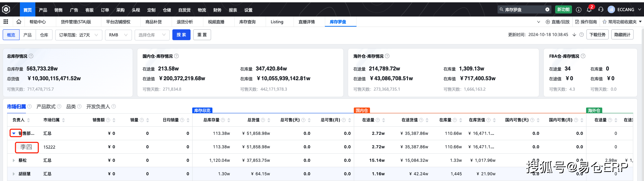Click the customer service headset icon
This screenshot has width=644, height=181.
tap(601, 10)
